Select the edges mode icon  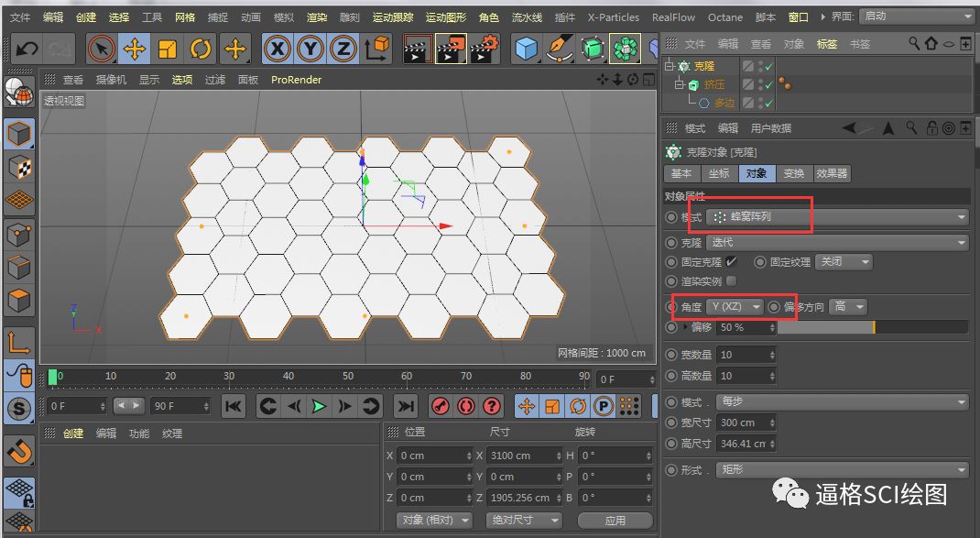pos(18,268)
